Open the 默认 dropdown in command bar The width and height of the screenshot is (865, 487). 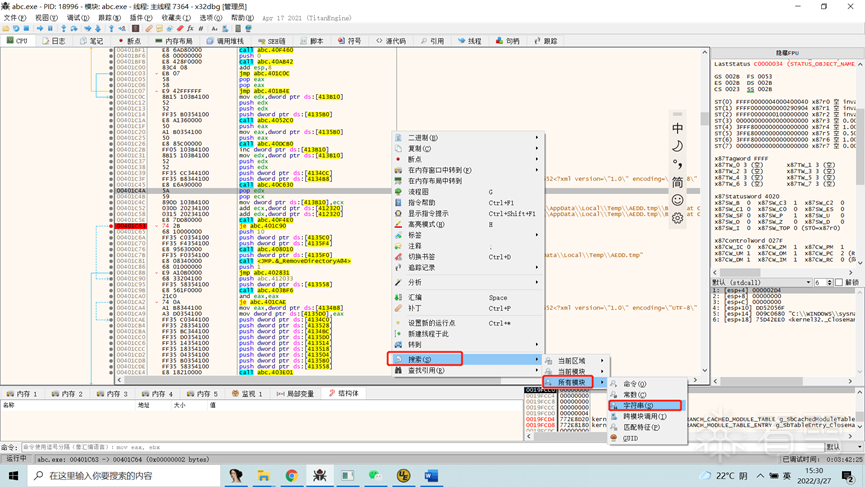pyautogui.click(x=844, y=447)
